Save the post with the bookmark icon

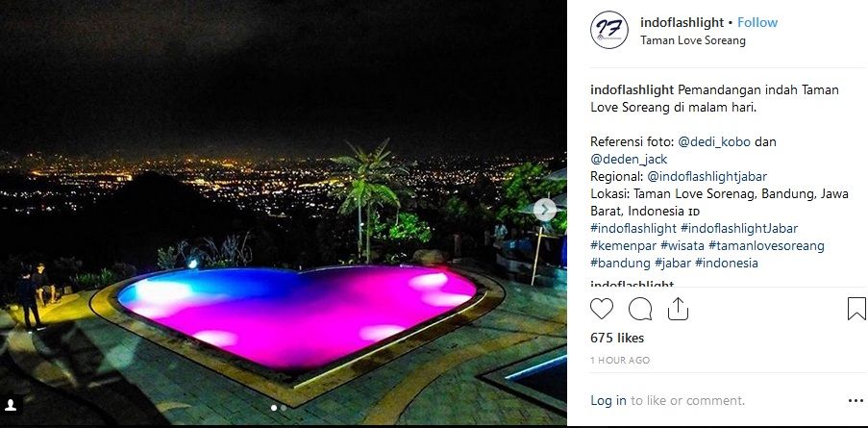coord(856,309)
